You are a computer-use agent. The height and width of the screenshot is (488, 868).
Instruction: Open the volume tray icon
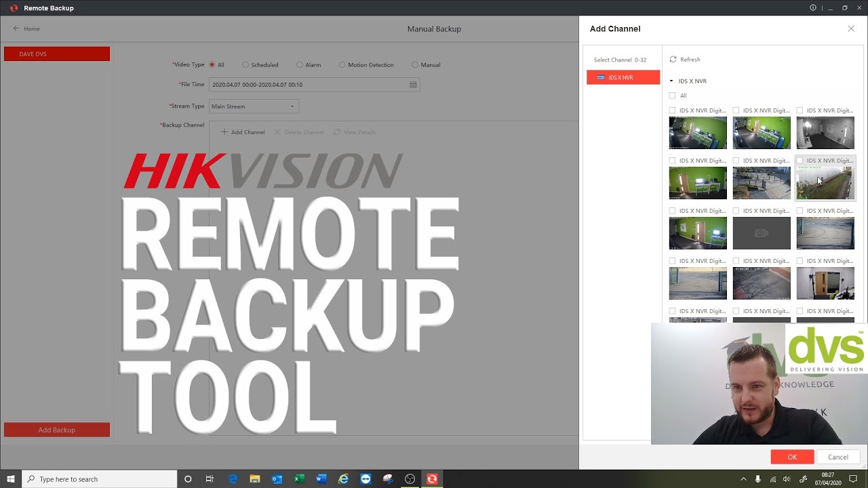point(787,479)
